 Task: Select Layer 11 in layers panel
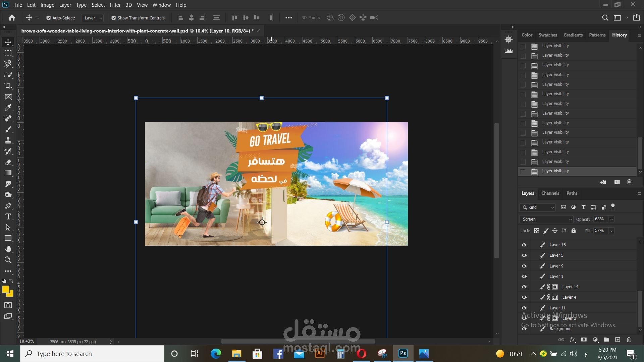point(557,308)
